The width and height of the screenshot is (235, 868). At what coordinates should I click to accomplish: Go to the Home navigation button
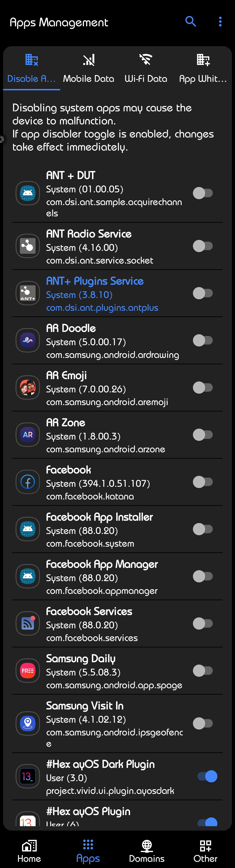pyautogui.click(x=29, y=851)
